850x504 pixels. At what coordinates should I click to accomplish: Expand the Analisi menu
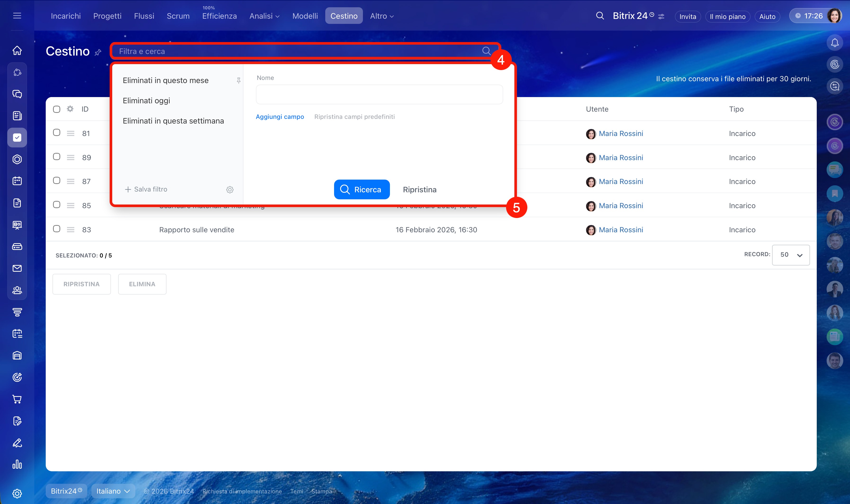(264, 16)
